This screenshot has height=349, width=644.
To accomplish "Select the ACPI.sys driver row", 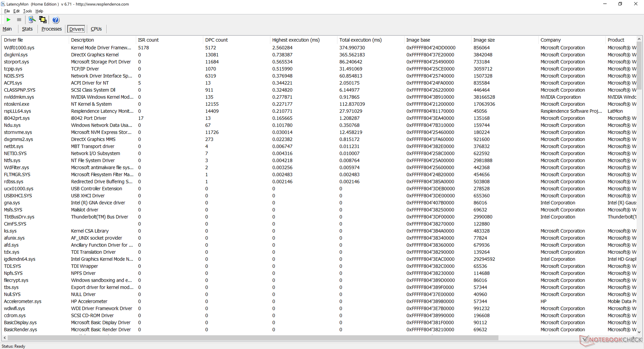I will [x=319, y=83].
